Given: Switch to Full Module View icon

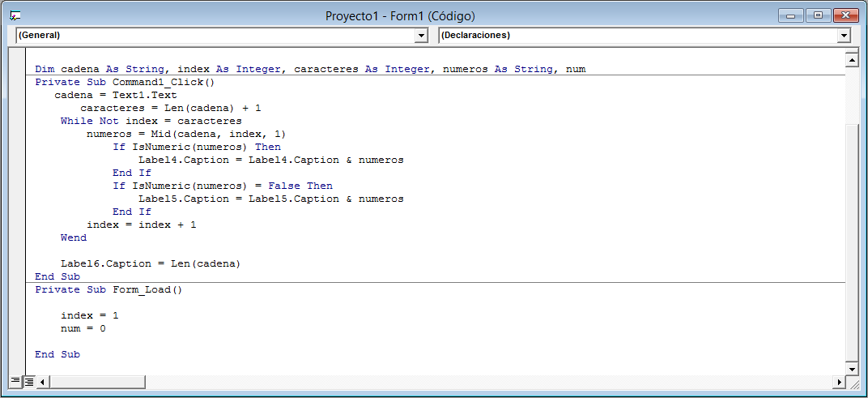Looking at the screenshot, I should [28, 381].
